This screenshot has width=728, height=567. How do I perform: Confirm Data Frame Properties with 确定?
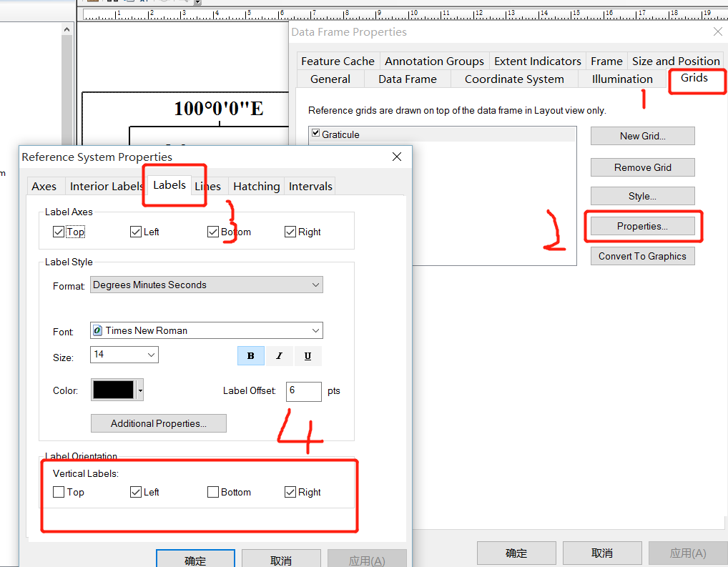[516, 553]
